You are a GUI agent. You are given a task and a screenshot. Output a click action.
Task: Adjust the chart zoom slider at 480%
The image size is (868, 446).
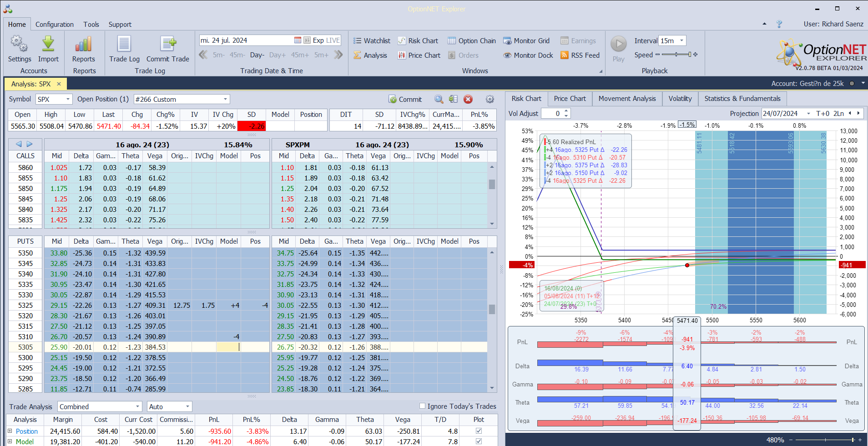825,440
